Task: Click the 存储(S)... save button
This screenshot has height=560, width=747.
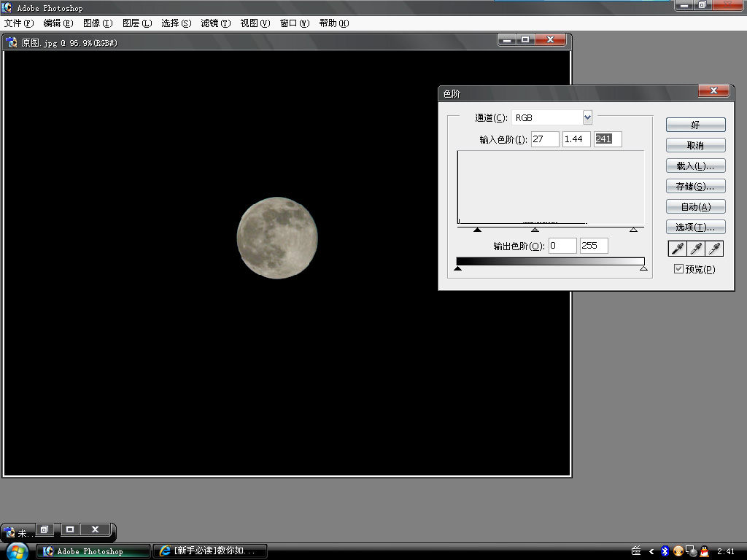Action: click(x=695, y=186)
